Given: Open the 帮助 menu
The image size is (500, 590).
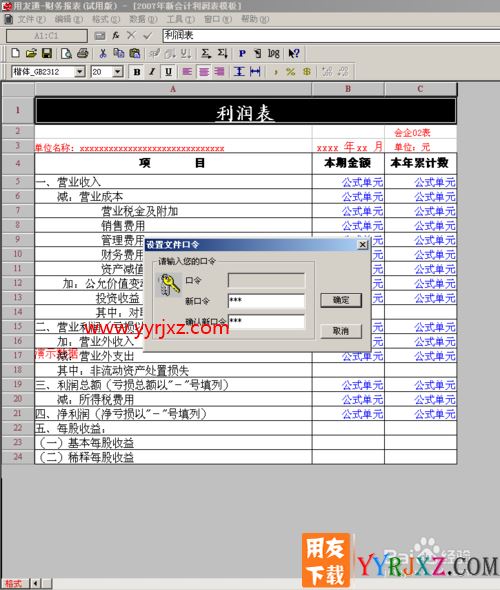Looking at the screenshot, I should coord(255,19).
